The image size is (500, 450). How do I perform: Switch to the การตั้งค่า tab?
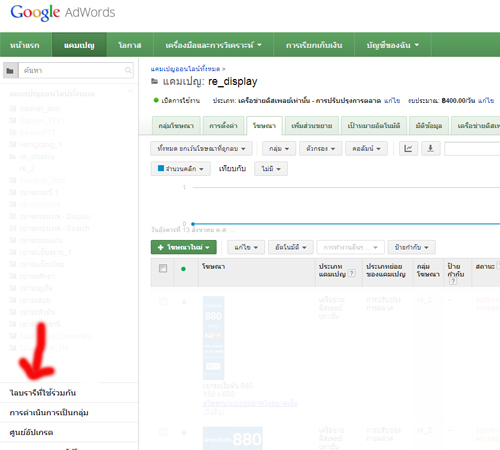(223, 126)
